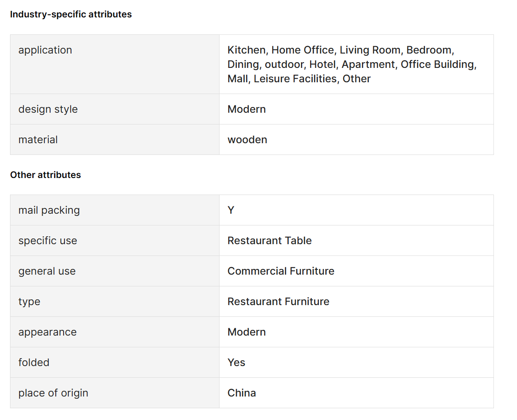Select the Other attributes heading
The height and width of the screenshot is (420, 517).
click(45, 175)
